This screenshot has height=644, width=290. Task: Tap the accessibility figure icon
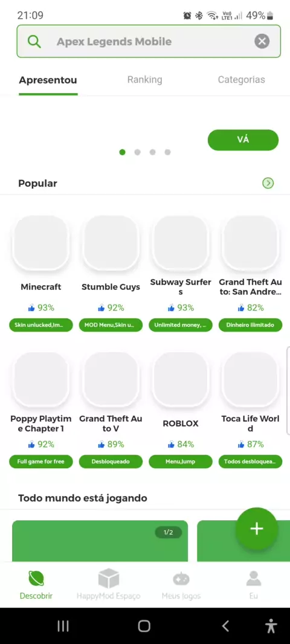point(271,626)
